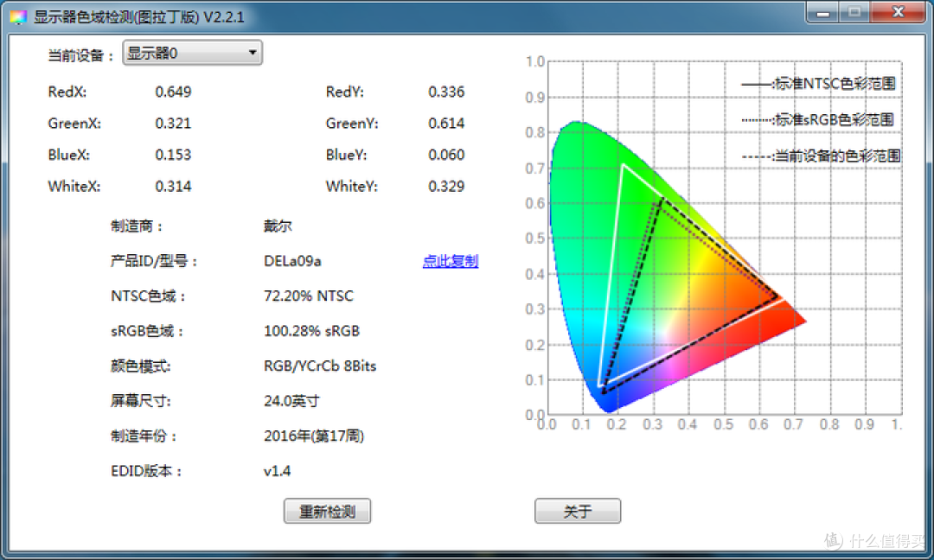Click the EDID version value v1.4
Image resolution: width=934 pixels, height=560 pixels.
[277, 471]
